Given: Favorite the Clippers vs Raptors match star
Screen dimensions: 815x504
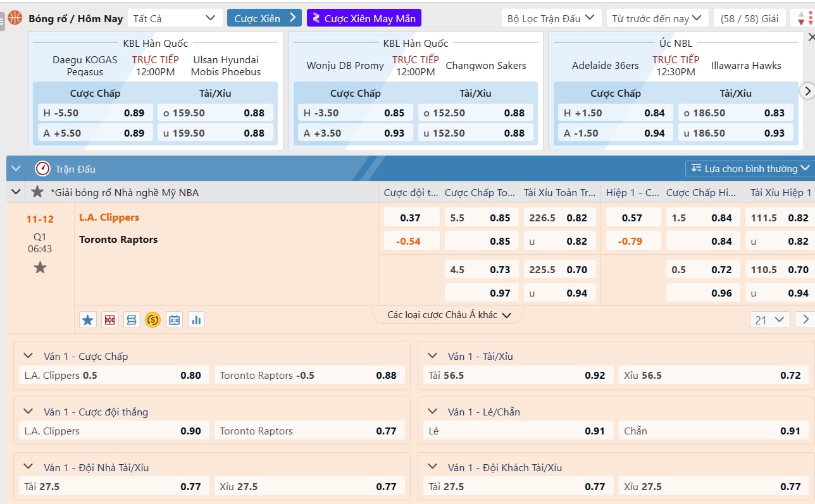Looking at the screenshot, I should tap(40, 267).
